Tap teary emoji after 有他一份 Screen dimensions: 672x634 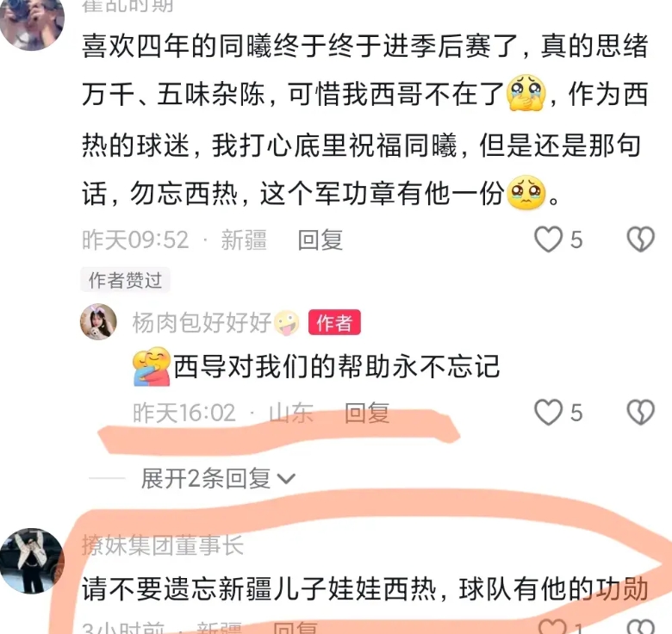coord(526,192)
